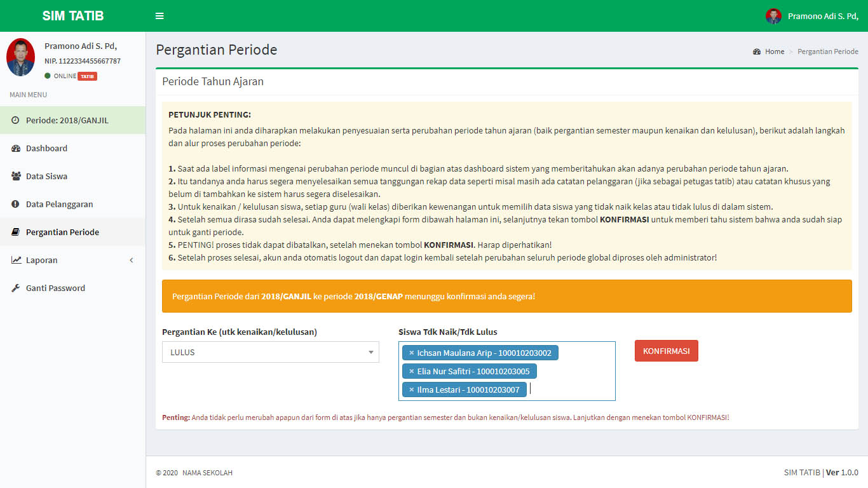
Task: Open the Dashboard menu item
Action: point(72,148)
